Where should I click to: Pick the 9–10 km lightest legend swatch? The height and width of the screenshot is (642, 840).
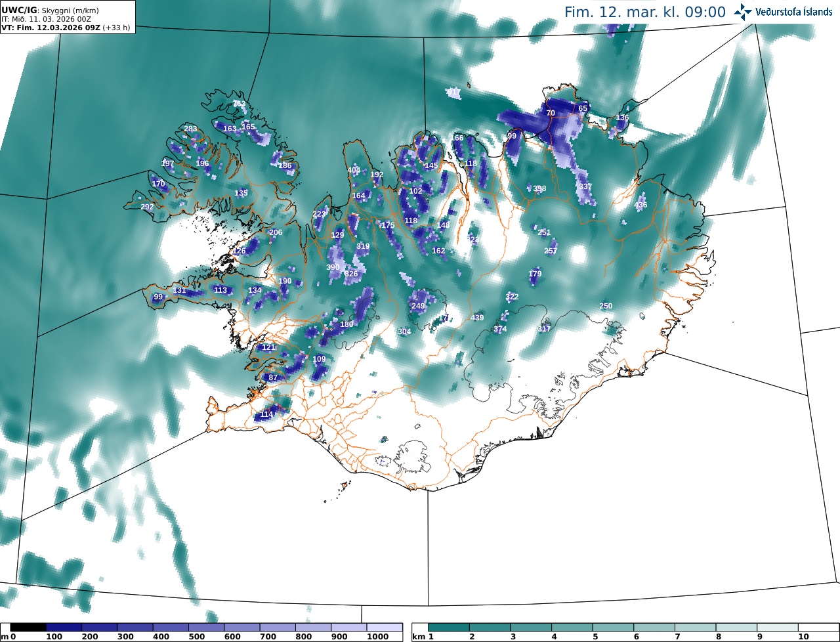[x=778, y=628]
